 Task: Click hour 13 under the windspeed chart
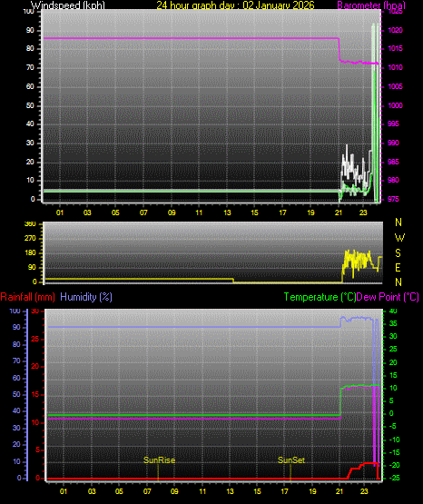click(227, 212)
